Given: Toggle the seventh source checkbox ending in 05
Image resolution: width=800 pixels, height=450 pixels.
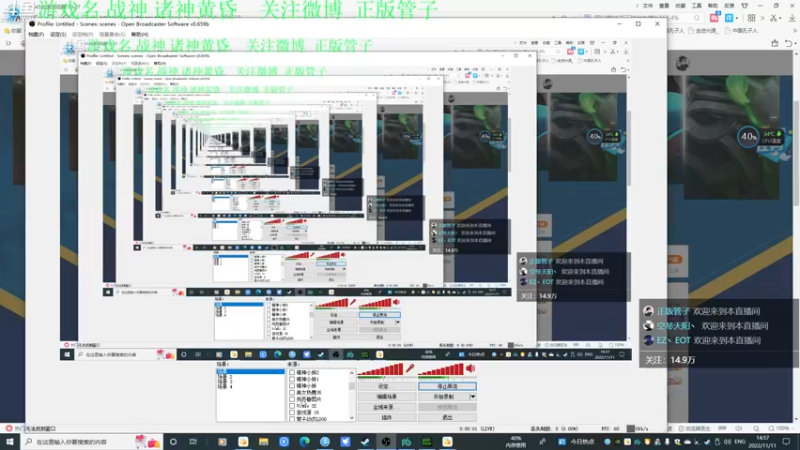Looking at the screenshot, I should [x=292, y=413].
